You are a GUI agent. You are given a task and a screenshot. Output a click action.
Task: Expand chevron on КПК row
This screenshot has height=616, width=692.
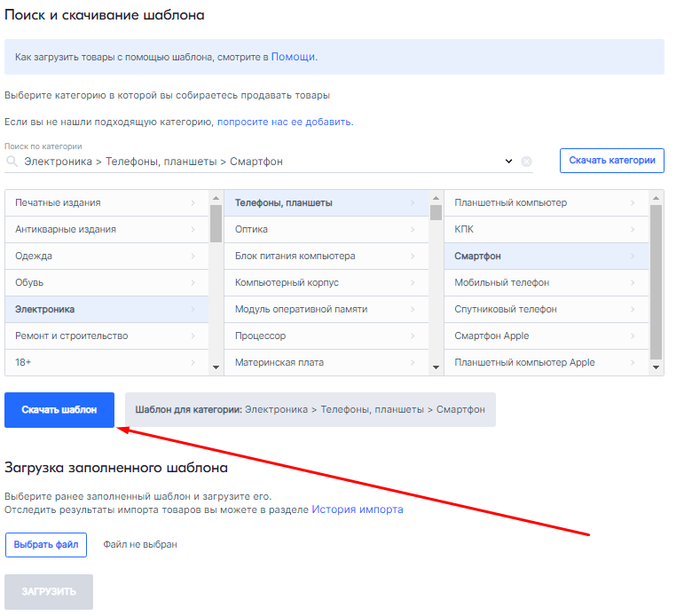pyautogui.click(x=633, y=230)
